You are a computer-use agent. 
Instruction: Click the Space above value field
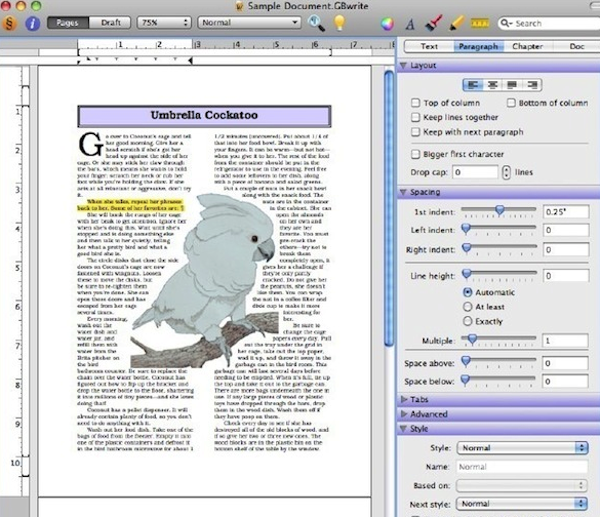click(x=565, y=363)
